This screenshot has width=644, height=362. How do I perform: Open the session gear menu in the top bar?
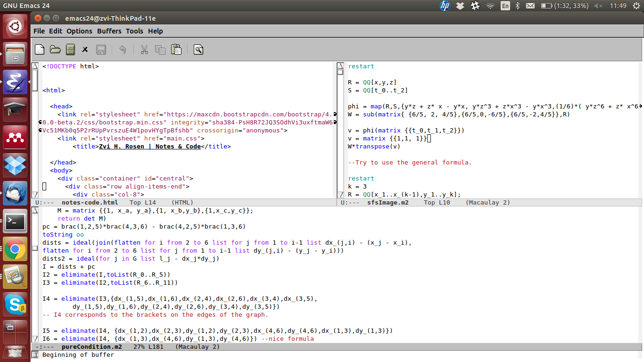point(637,6)
